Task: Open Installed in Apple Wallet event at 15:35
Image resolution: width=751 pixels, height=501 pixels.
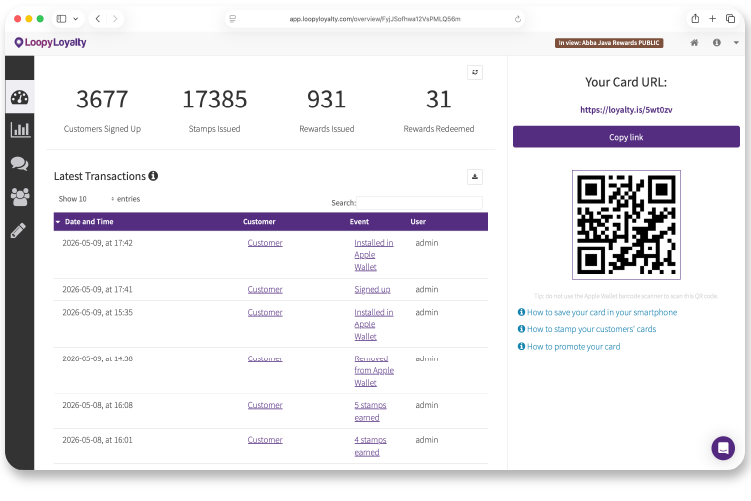Action: tap(374, 324)
